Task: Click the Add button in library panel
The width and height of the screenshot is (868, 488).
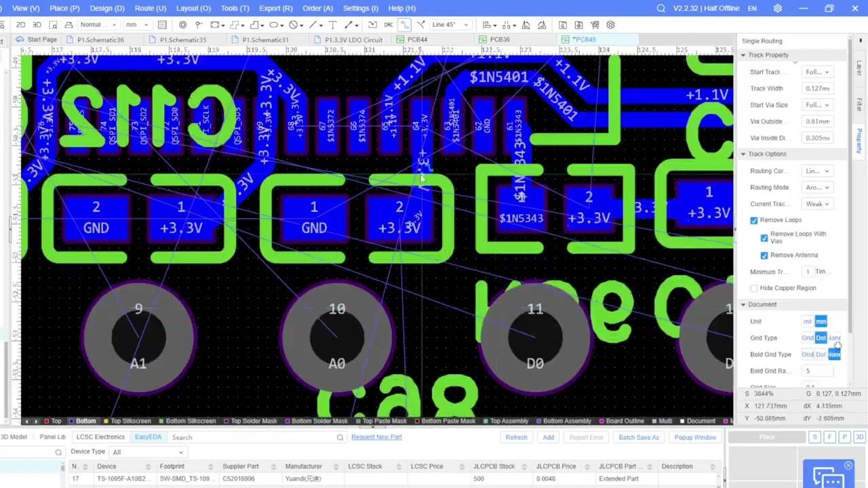Action: [548, 437]
